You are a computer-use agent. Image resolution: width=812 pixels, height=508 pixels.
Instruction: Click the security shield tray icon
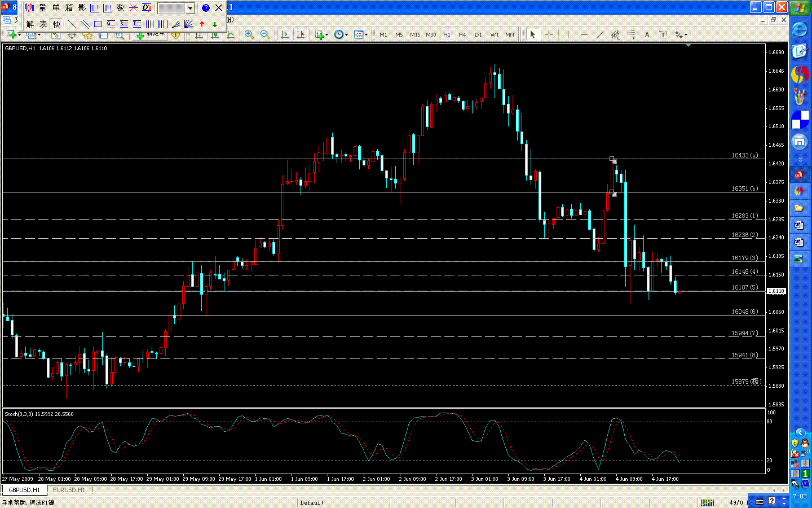click(x=795, y=443)
